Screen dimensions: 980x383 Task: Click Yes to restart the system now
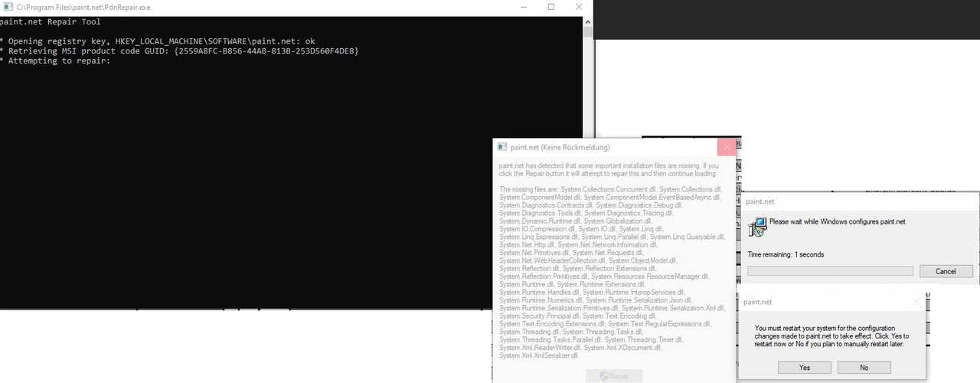pyautogui.click(x=804, y=368)
